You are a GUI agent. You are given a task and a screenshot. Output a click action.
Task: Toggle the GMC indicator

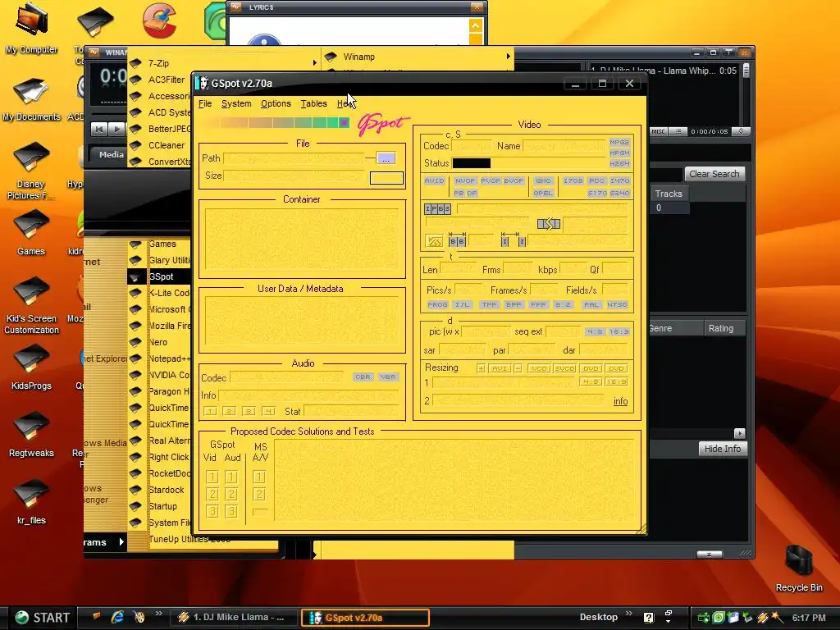point(543,181)
